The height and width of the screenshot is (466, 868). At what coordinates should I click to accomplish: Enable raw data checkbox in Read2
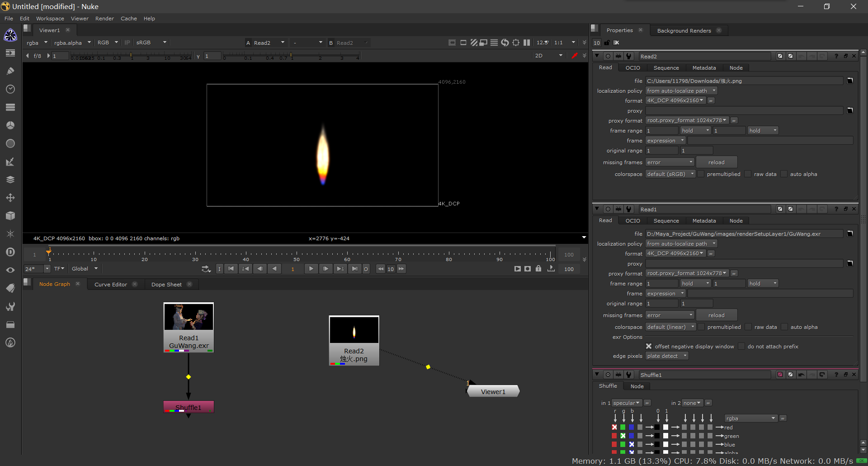coord(748,174)
